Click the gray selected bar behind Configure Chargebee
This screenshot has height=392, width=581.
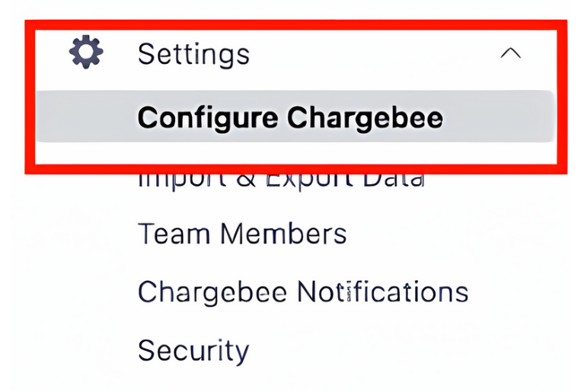(x=295, y=116)
